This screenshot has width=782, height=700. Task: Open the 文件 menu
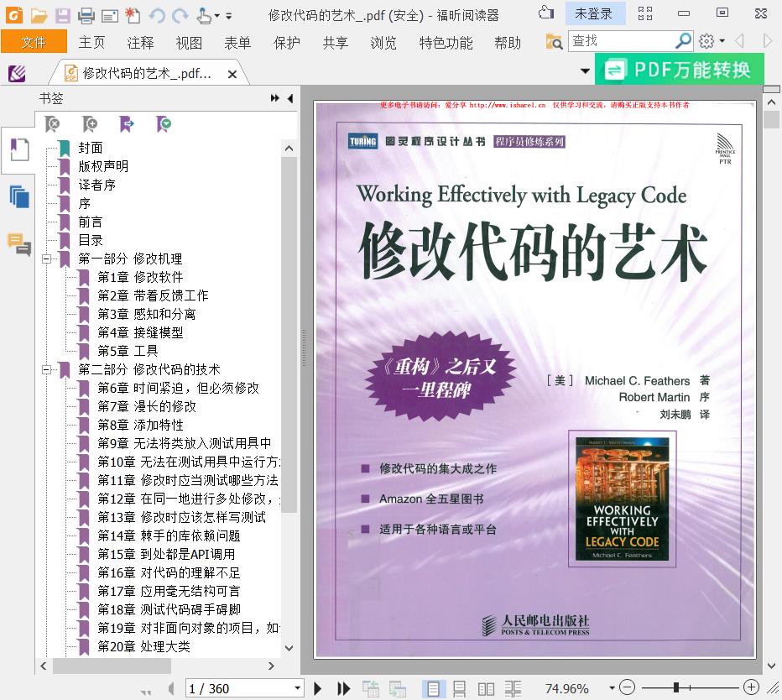tap(34, 42)
